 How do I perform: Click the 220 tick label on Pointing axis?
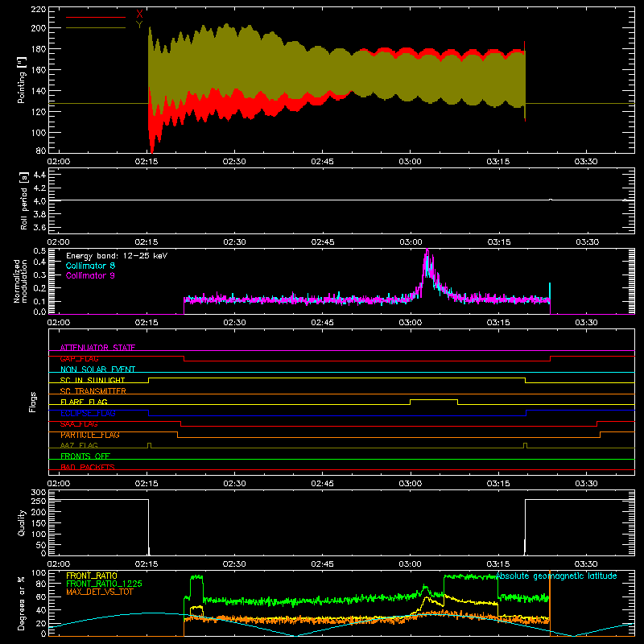[38, 9]
